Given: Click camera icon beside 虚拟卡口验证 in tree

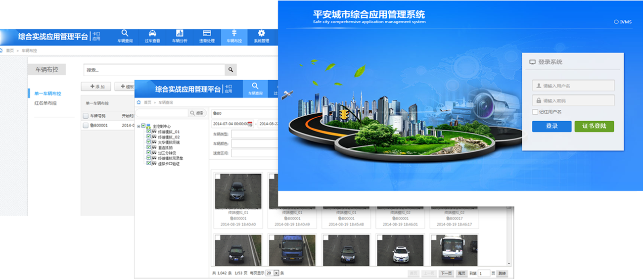Looking at the screenshot, I should (154, 164).
